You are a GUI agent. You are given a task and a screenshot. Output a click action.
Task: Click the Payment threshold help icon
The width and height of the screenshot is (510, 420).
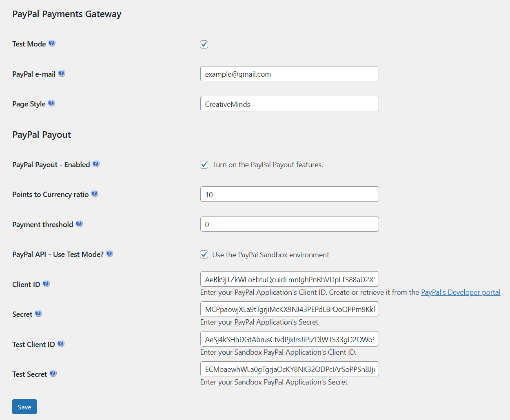pyautogui.click(x=79, y=224)
